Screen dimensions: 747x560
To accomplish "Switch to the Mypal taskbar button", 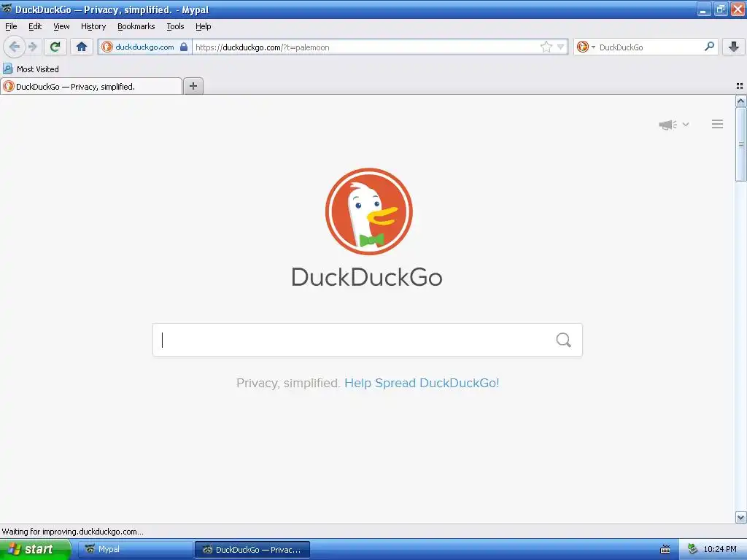I will [135, 549].
